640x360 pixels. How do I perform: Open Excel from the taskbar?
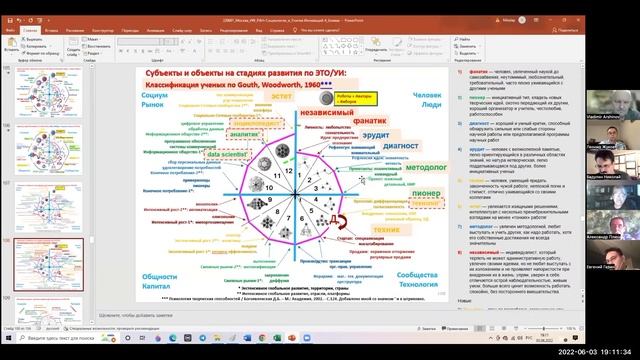coord(277,338)
